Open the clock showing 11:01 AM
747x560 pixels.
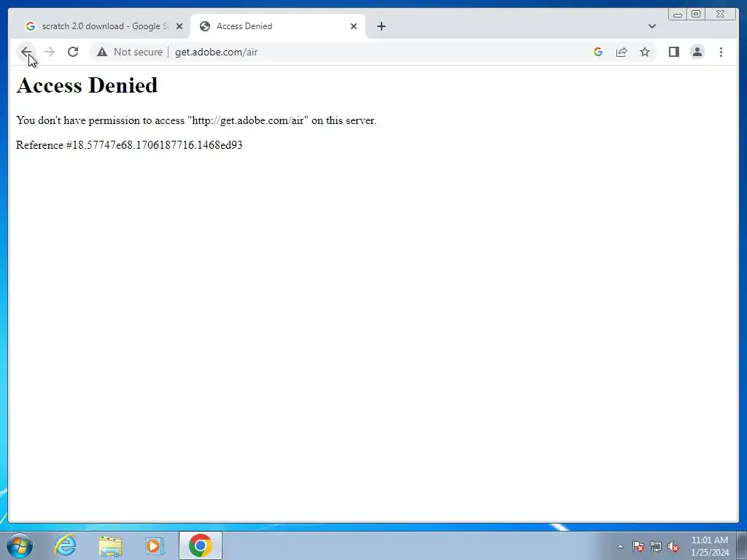709,546
